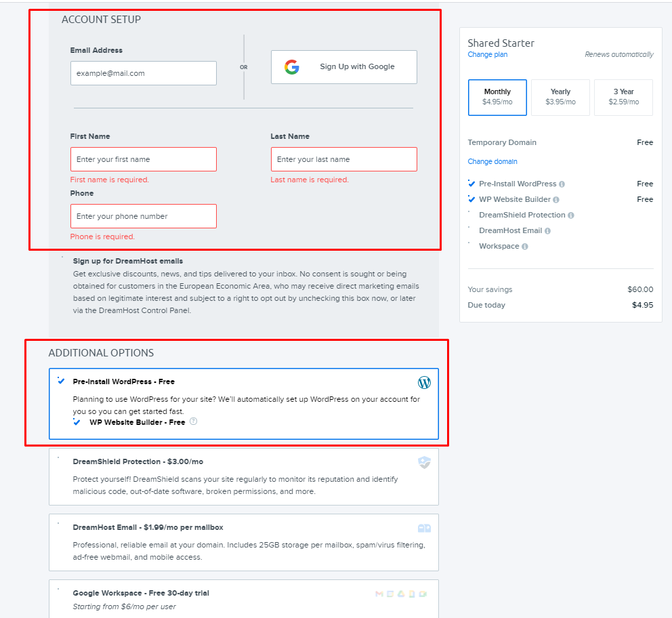Open info icon beside WP Website Builder summary
The width and height of the screenshot is (672, 618).
point(556,200)
